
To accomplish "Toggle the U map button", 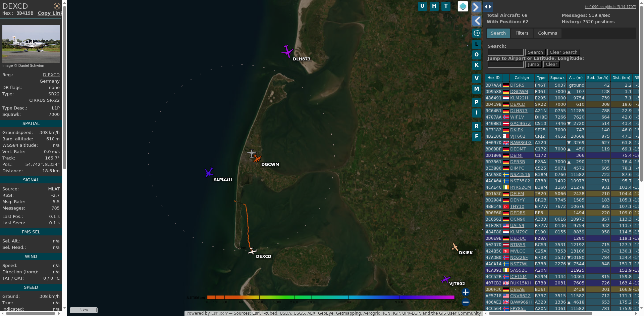I will pyautogui.click(x=422, y=6).
